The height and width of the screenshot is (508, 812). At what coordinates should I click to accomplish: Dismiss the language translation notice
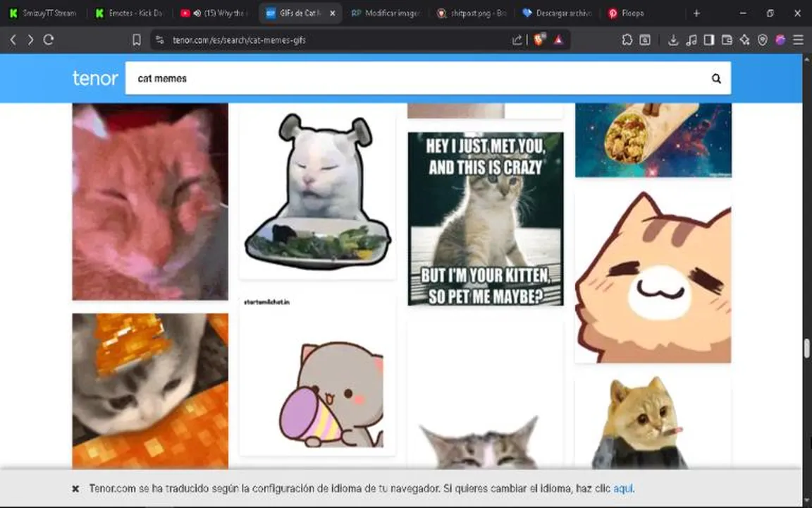pyautogui.click(x=75, y=489)
